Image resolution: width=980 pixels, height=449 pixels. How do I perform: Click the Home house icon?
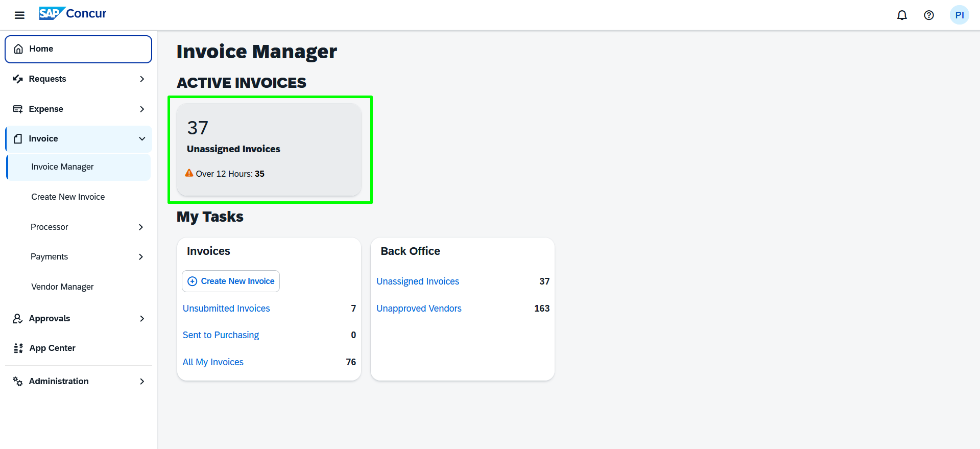pyautogui.click(x=18, y=49)
